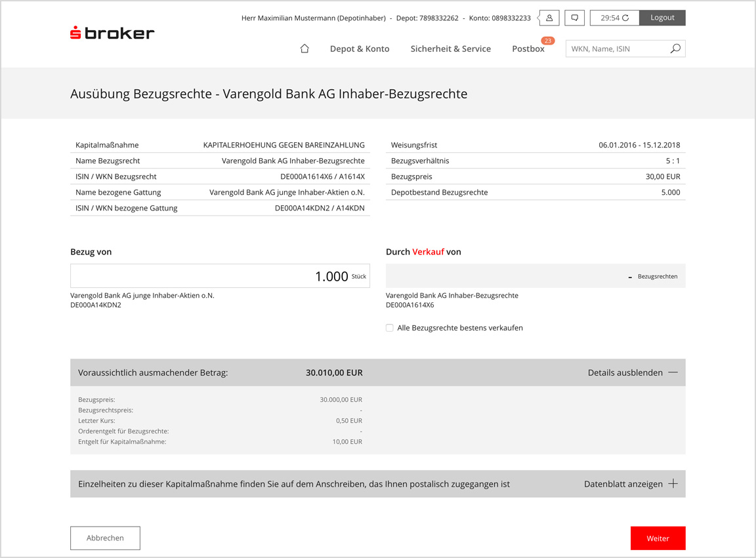Click the s broker logo
756x558 pixels.
pyautogui.click(x=112, y=33)
